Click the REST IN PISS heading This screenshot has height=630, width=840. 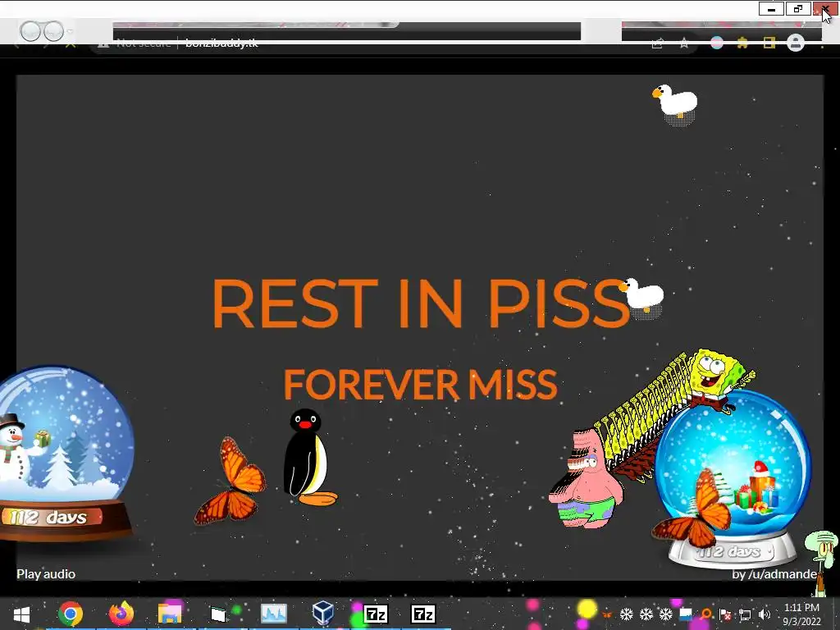tap(421, 304)
